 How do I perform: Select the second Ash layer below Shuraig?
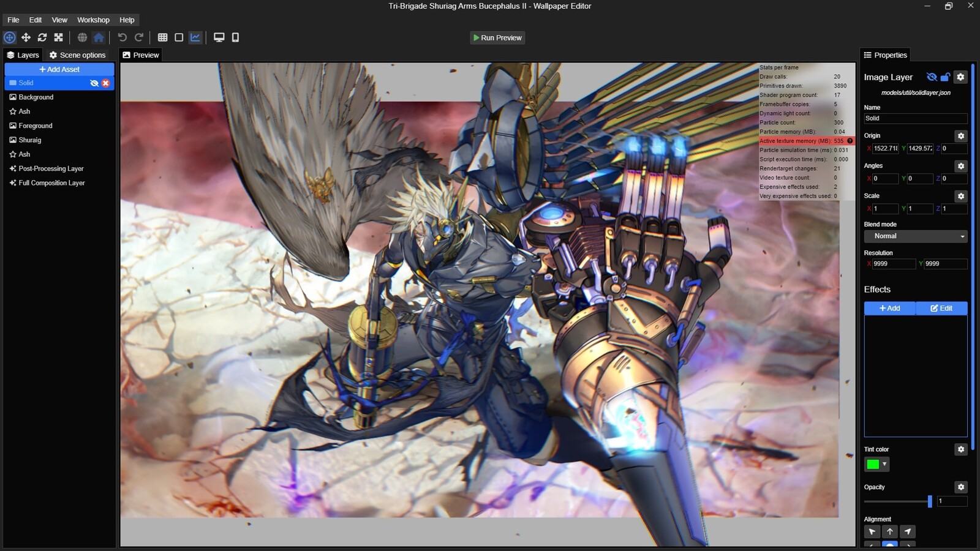(x=59, y=154)
